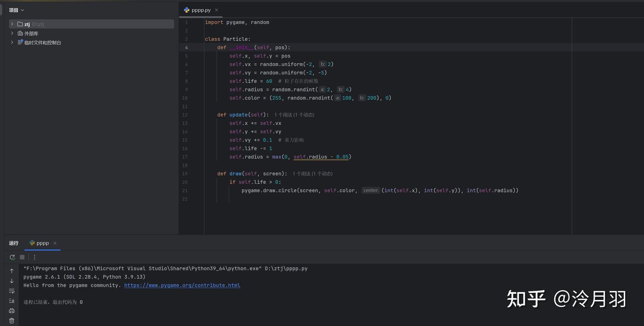644x326 pixels.
Task: Expand the 外部库 node
Action: tap(12, 33)
